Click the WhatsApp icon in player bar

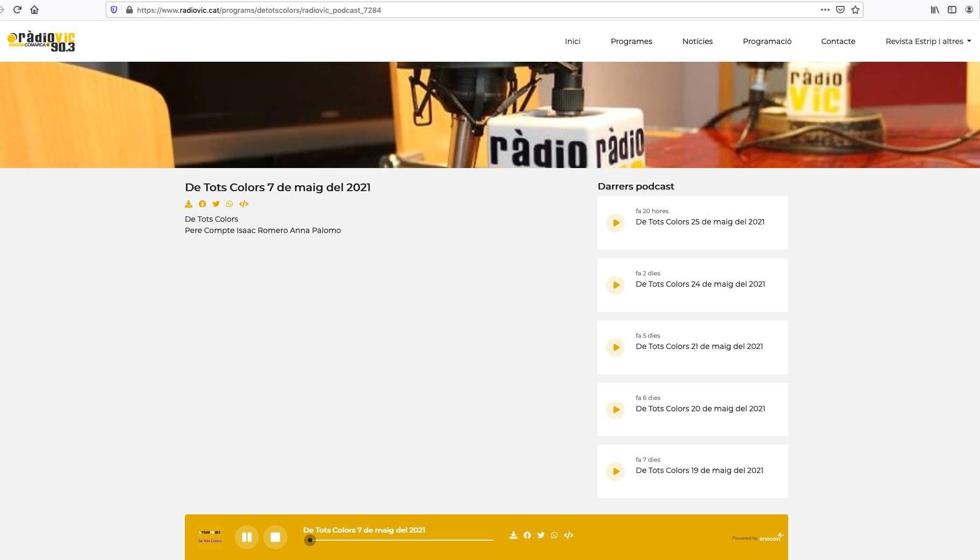(554, 535)
